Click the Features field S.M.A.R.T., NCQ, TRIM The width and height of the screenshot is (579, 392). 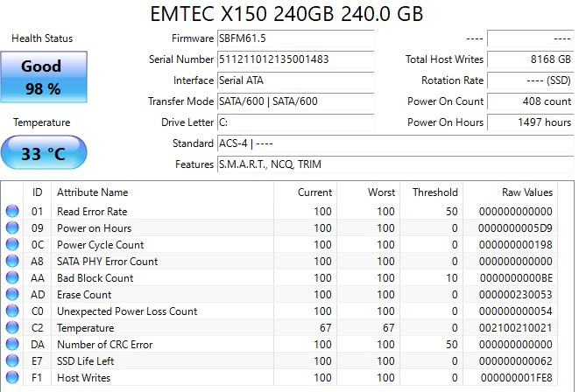click(x=395, y=164)
